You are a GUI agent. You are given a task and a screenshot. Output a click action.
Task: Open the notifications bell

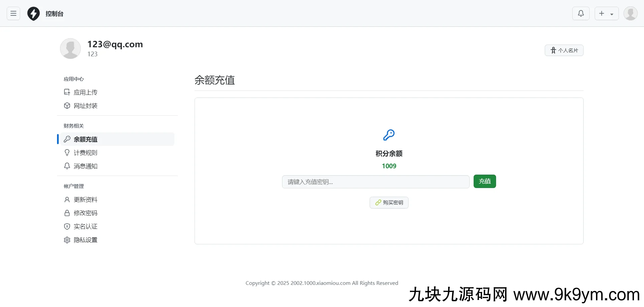tap(581, 13)
